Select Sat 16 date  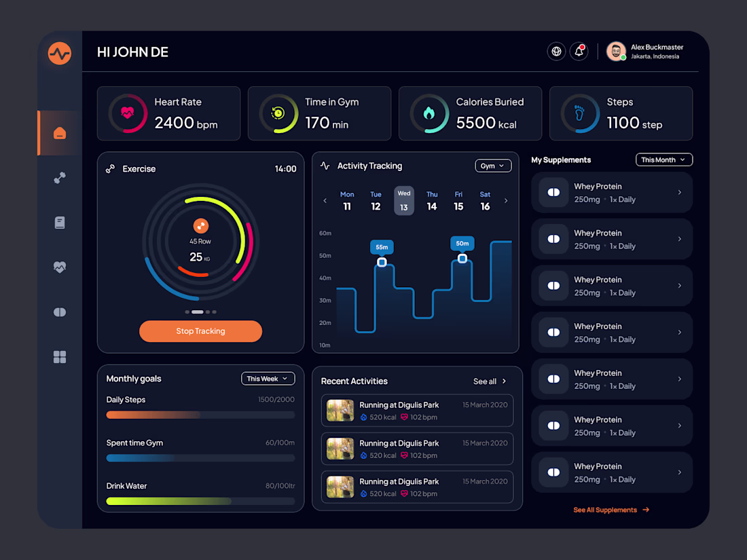point(485,200)
